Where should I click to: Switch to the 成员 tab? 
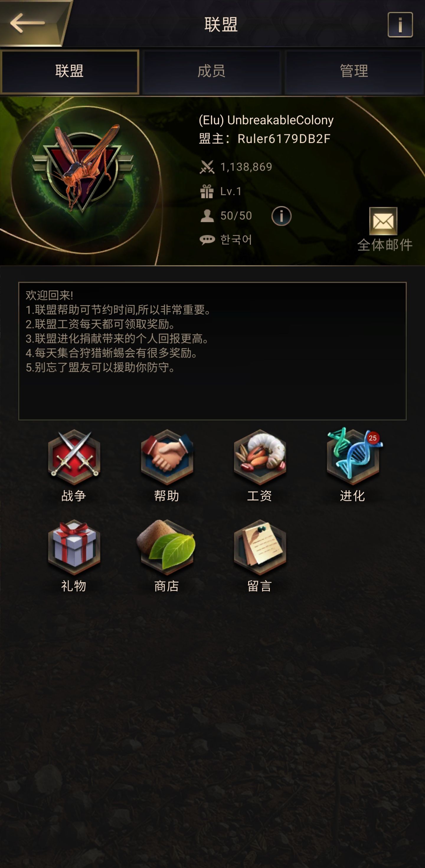coord(212,71)
